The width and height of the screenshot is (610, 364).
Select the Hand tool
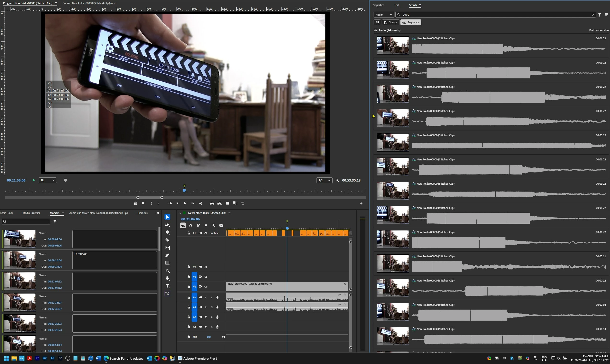point(167,278)
